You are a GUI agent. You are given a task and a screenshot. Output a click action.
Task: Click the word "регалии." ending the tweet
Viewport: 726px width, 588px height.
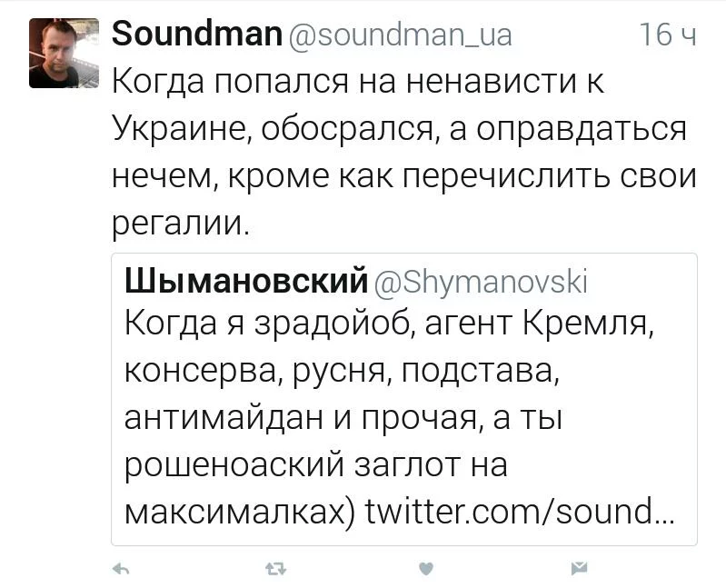(x=180, y=224)
